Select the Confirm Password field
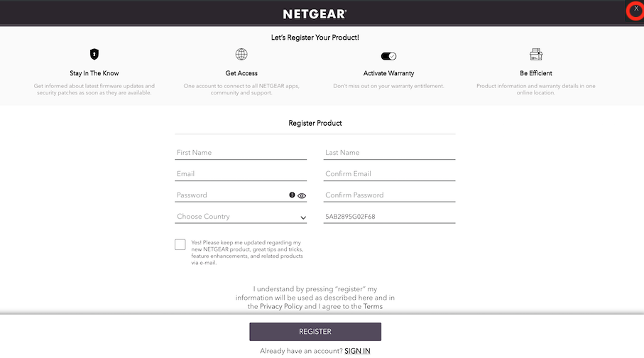The height and width of the screenshot is (358, 644). click(389, 195)
